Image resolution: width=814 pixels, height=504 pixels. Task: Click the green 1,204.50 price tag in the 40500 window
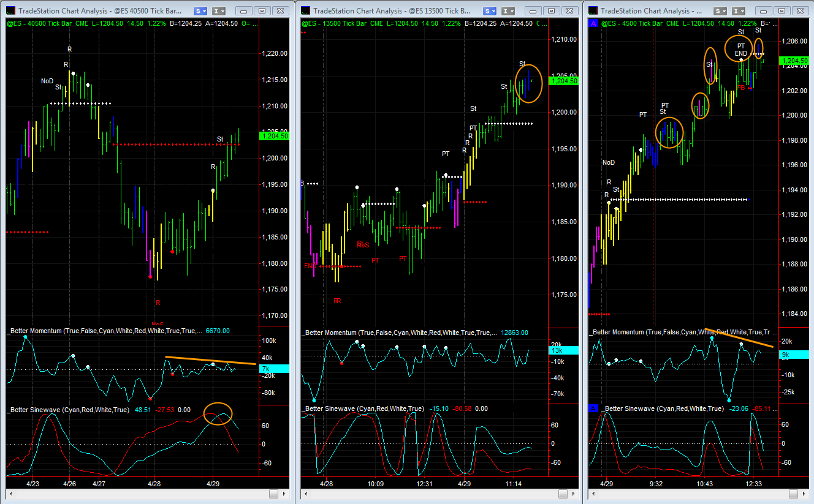(275, 137)
